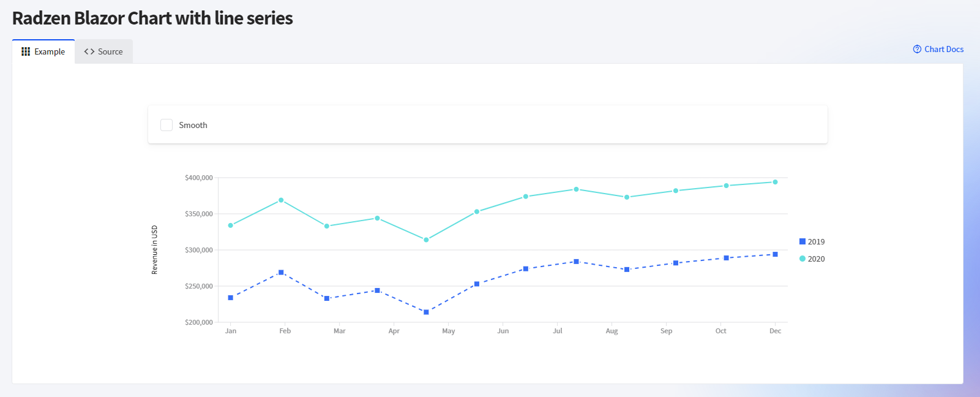Click the Chart Docs help circle icon

(x=917, y=50)
